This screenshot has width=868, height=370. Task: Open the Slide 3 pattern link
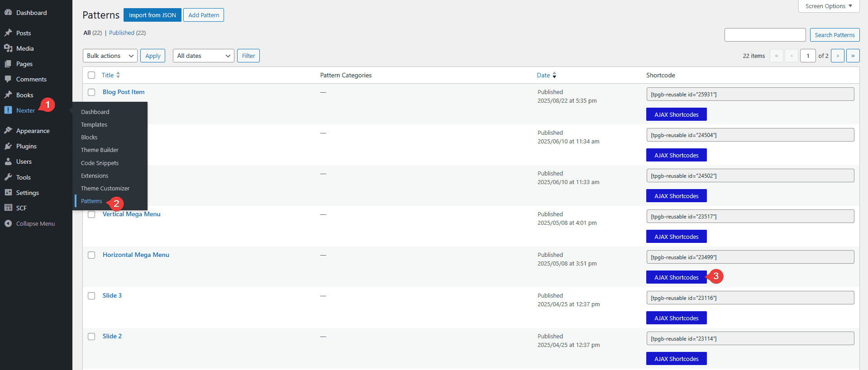112,295
